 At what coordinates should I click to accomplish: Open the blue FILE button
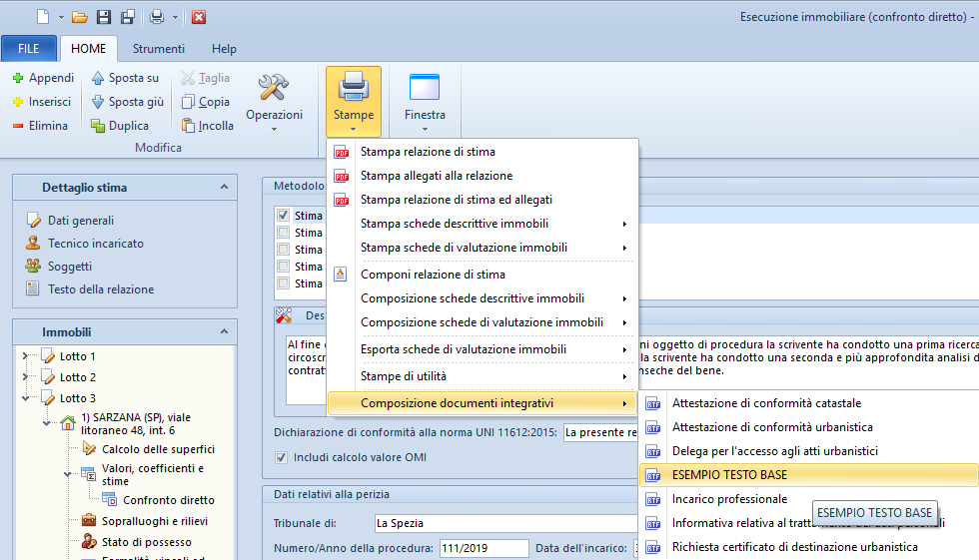[x=28, y=49]
